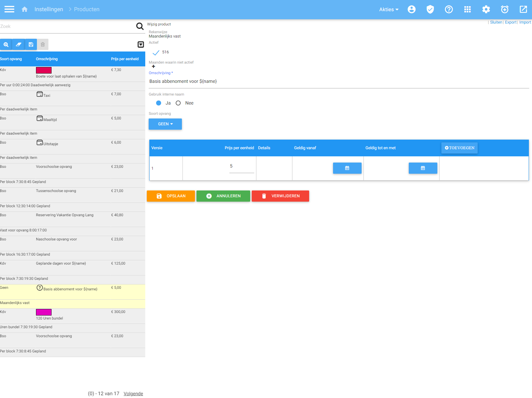
Task: Click the magenta swatch for 120 Uren bundel
Action: pyautogui.click(x=44, y=312)
